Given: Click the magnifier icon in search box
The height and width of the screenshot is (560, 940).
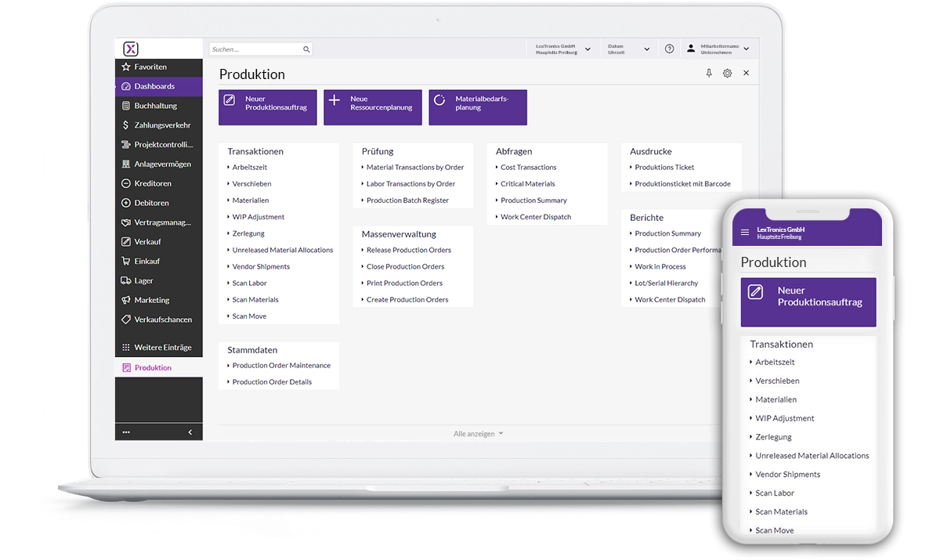Looking at the screenshot, I should [306, 49].
